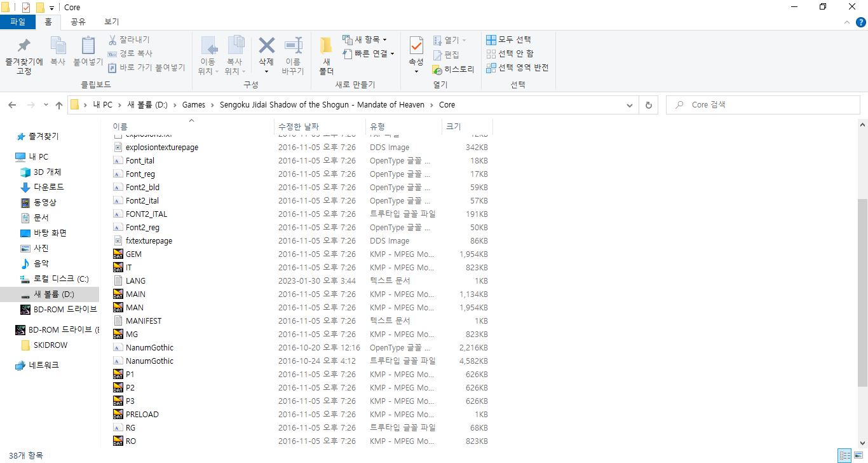The width and height of the screenshot is (868, 463).
Task: Refresh the folder view
Action: click(x=648, y=105)
